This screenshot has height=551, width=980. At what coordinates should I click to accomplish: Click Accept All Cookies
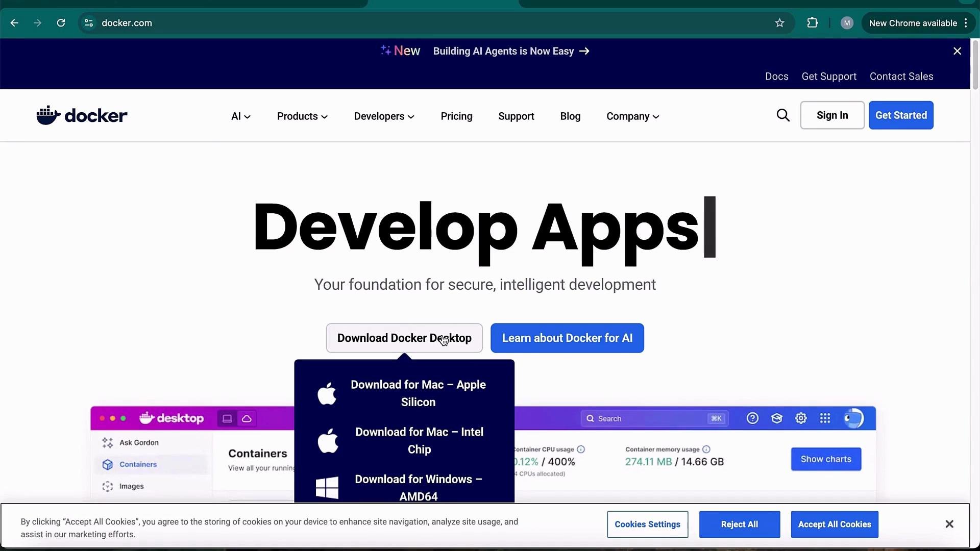pos(835,524)
